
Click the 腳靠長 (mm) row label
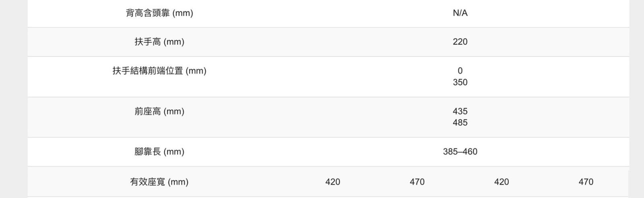[159, 152]
